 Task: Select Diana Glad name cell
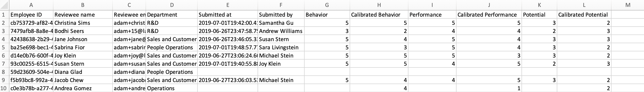click(x=83, y=72)
